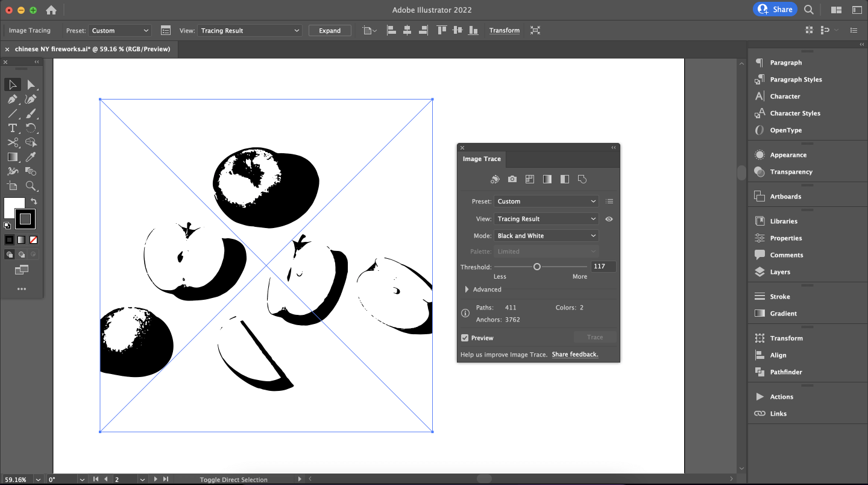Screen dimensions: 868x485
Task: Open the Appearance panel
Action: point(788,155)
